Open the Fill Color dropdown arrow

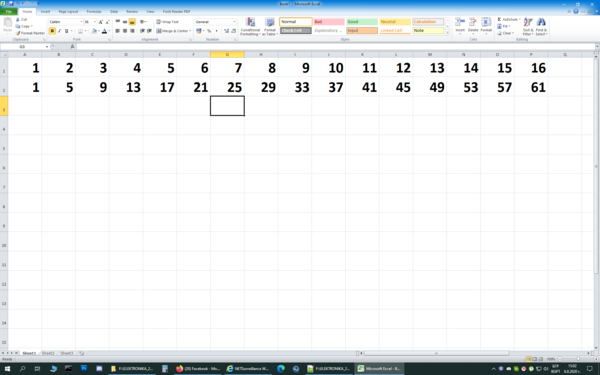99,31
